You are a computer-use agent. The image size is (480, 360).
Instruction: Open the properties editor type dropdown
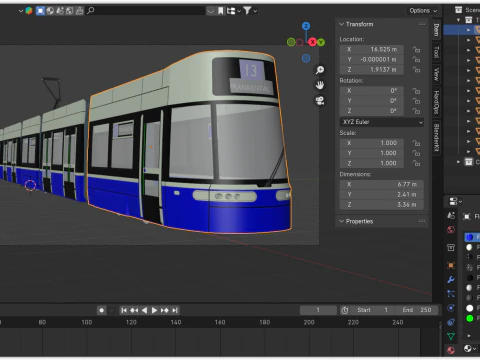click(x=455, y=201)
